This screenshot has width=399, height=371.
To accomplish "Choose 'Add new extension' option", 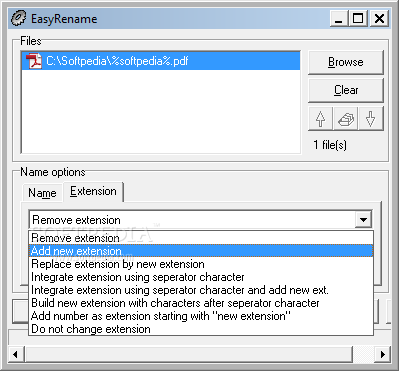I will click(201, 251).
